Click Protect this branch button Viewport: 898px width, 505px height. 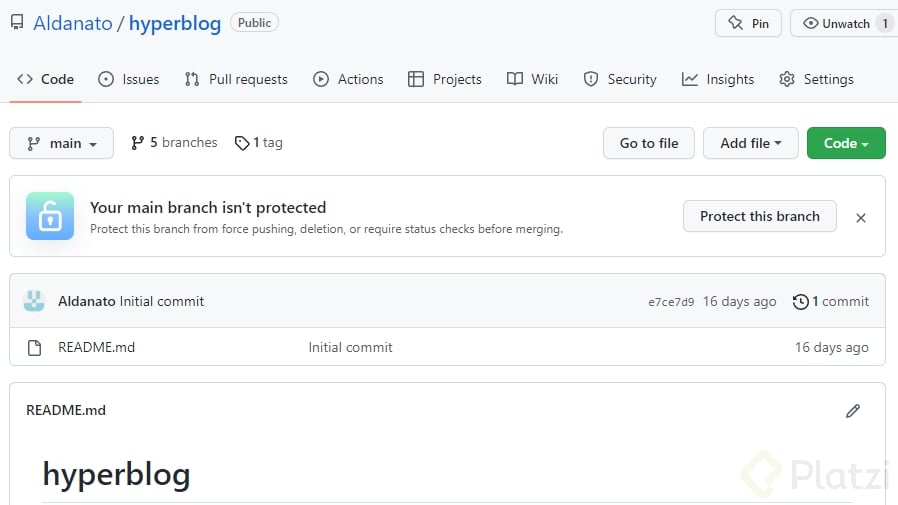pyautogui.click(x=759, y=216)
